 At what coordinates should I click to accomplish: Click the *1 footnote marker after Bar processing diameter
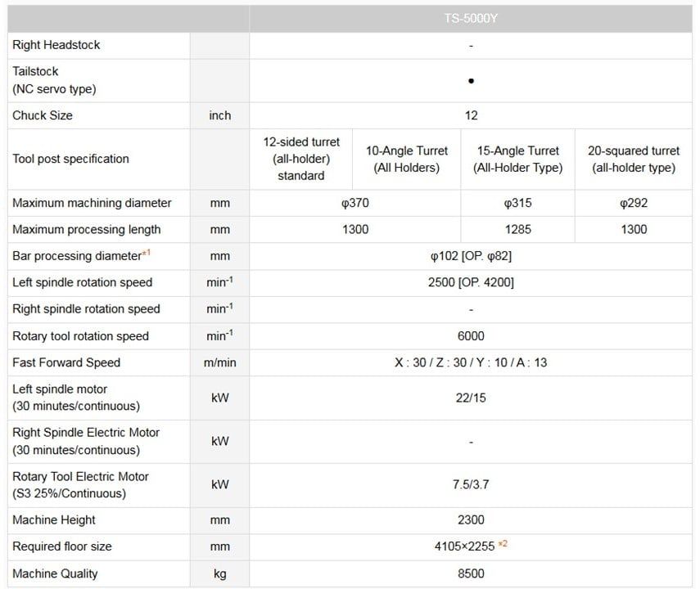click(147, 254)
